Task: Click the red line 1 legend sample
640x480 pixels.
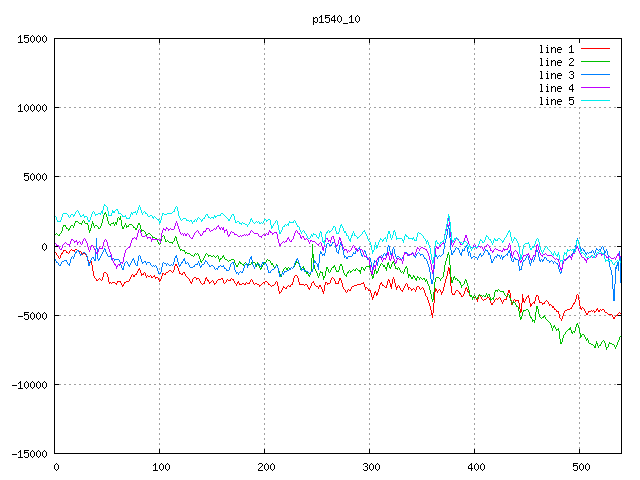Action: tap(595, 49)
